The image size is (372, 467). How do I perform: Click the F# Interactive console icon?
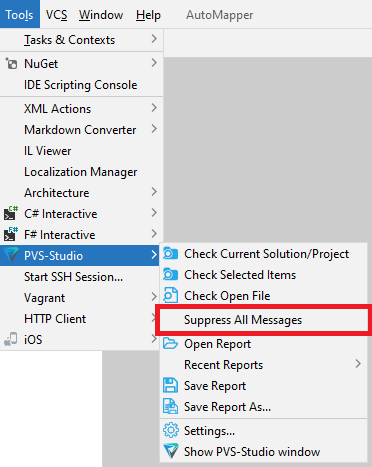[11, 234]
